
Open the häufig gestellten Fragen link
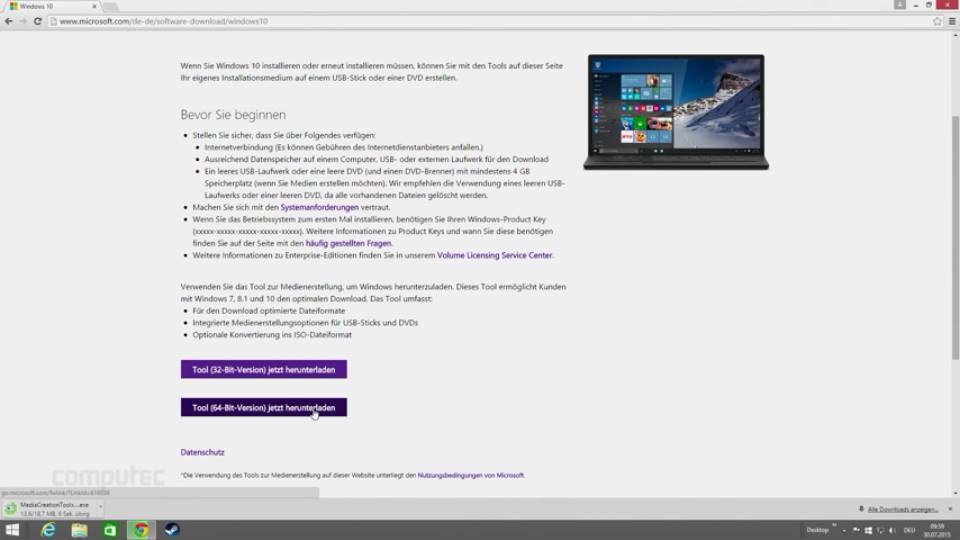click(348, 243)
